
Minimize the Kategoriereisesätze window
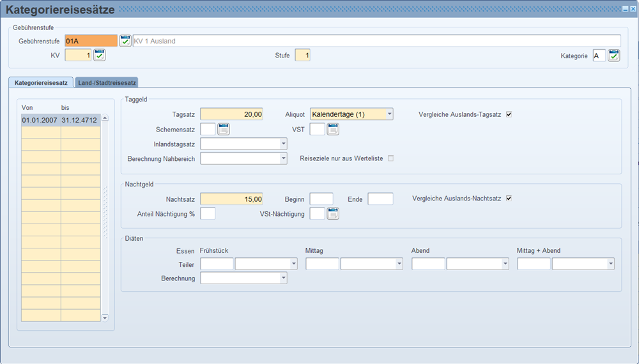pyautogui.click(x=624, y=8)
